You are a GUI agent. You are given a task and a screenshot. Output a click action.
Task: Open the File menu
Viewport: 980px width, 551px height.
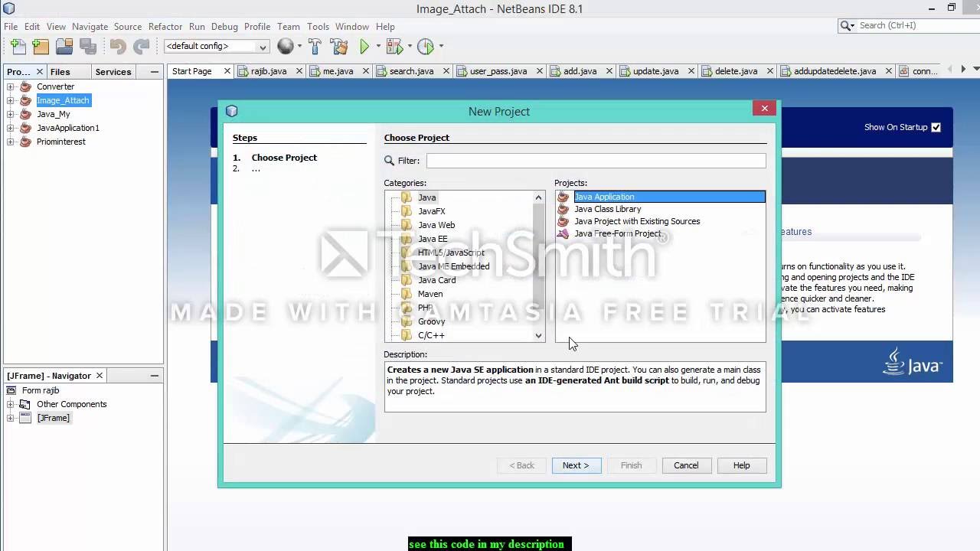(x=11, y=26)
